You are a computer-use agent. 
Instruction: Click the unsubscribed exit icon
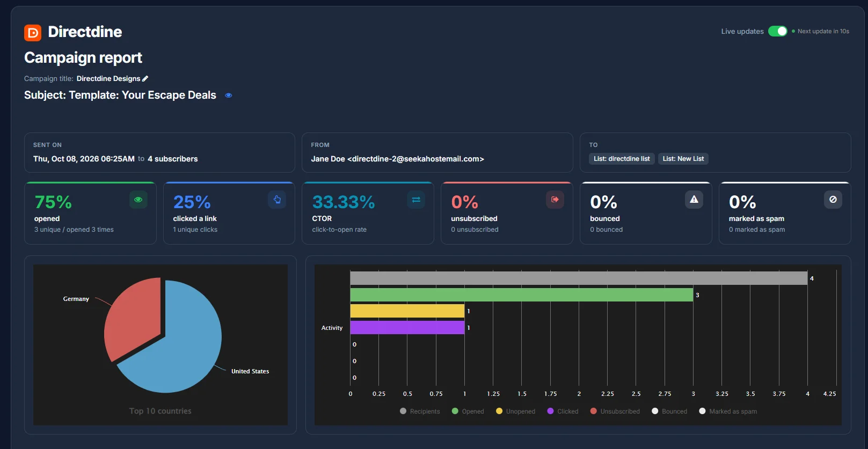[x=555, y=200]
